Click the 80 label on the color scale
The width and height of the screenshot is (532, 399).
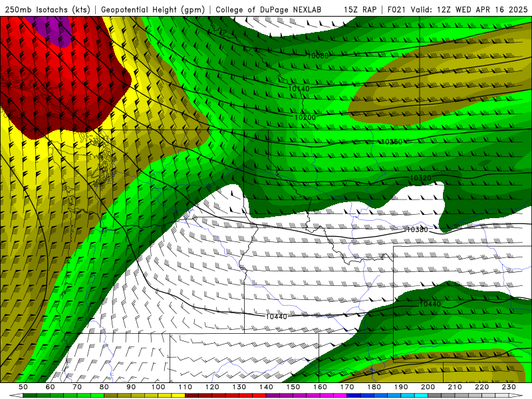[104, 387]
